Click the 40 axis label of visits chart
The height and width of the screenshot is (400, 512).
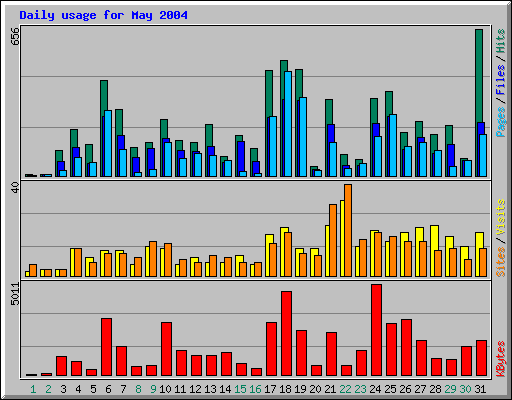pos(15,188)
